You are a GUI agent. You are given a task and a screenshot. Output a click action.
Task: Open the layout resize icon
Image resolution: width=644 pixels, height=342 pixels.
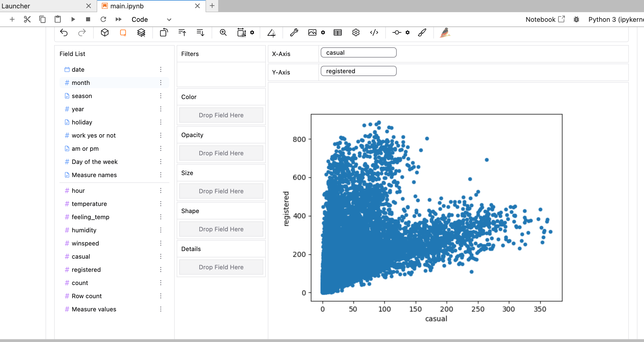click(x=241, y=33)
